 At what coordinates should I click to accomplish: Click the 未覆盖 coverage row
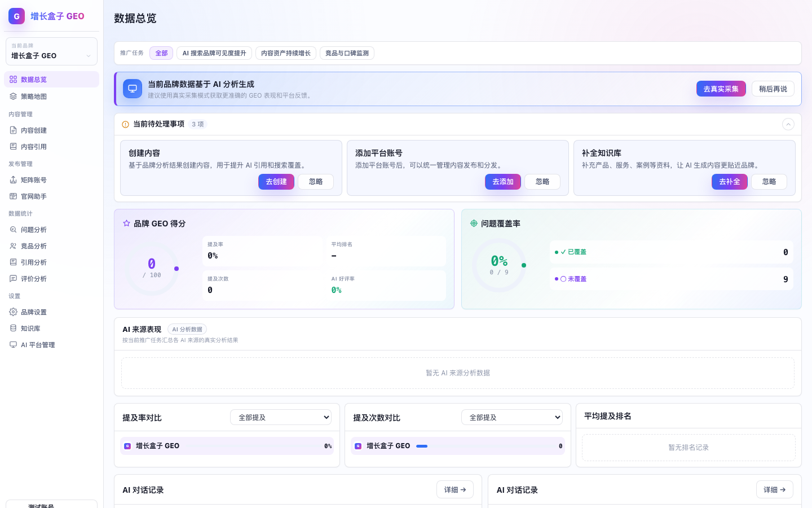[x=672, y=279]
